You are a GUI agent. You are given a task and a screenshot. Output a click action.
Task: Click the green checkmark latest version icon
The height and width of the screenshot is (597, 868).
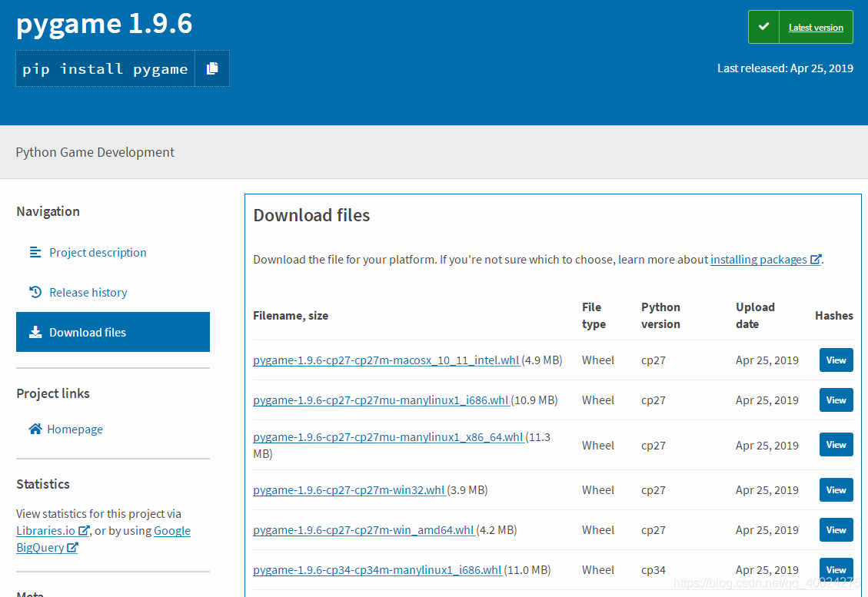click(x=763, y=27)
